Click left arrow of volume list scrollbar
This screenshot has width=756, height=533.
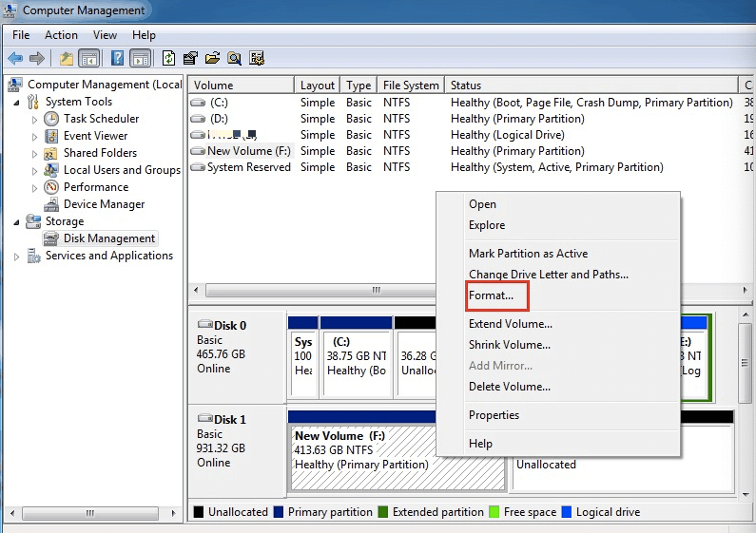[196, 290]
